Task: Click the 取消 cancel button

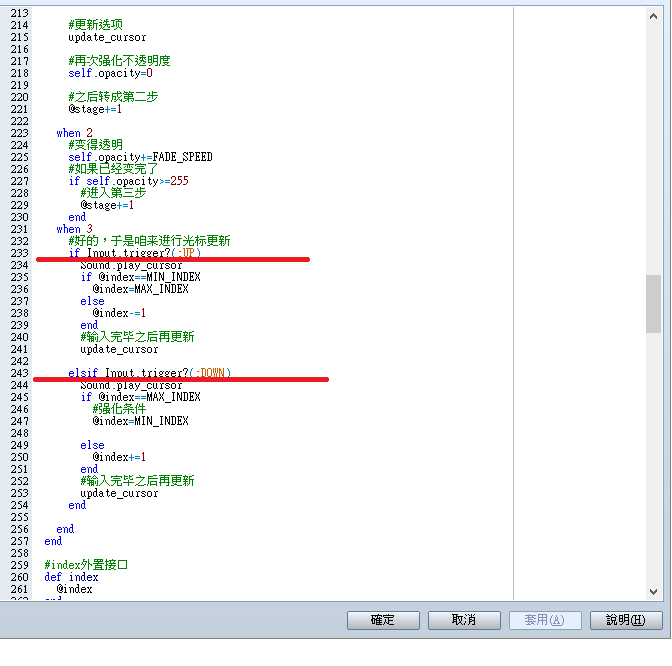Action: tap(464, 620)
